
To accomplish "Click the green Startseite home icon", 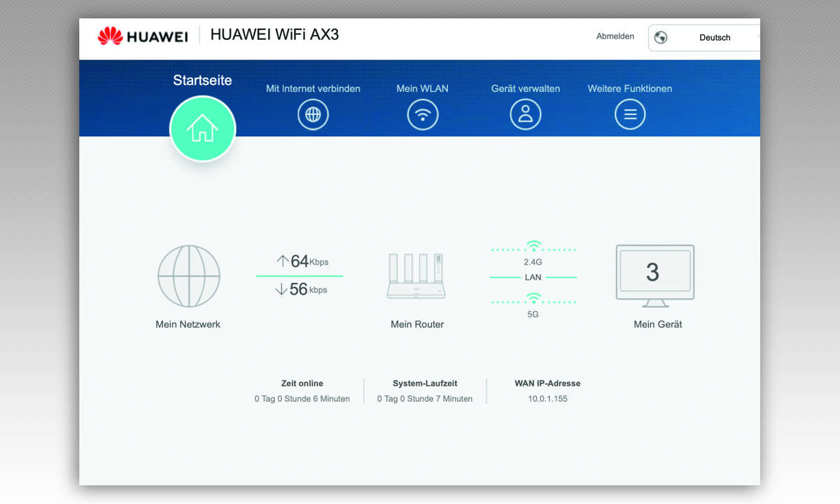I will coord(203,129).
